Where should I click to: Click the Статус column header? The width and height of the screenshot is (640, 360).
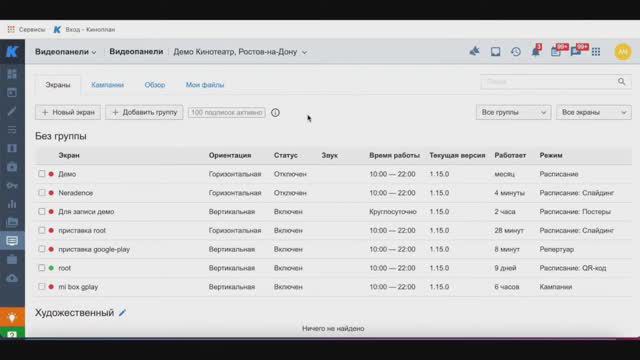coord(285,156)
